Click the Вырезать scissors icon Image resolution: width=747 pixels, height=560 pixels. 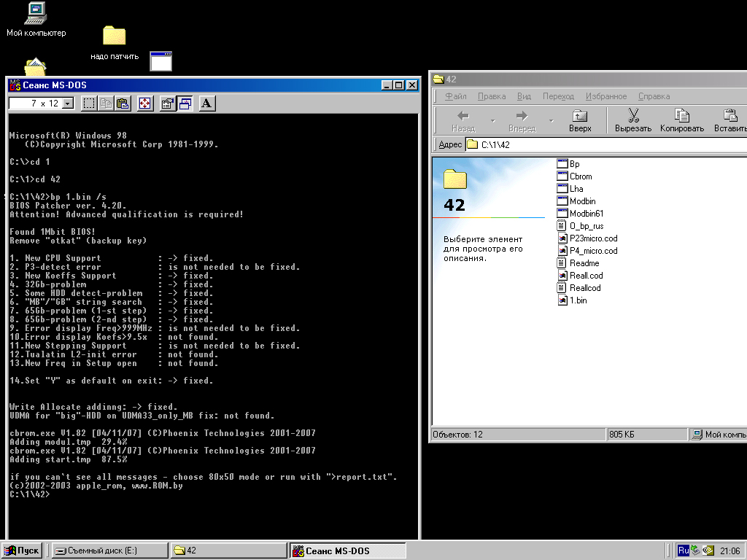632,116
